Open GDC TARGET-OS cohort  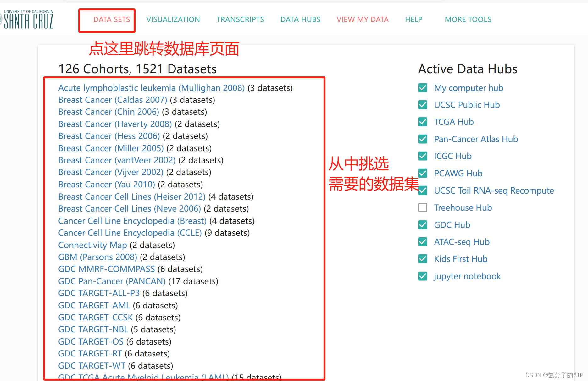(x=91, y=342)
